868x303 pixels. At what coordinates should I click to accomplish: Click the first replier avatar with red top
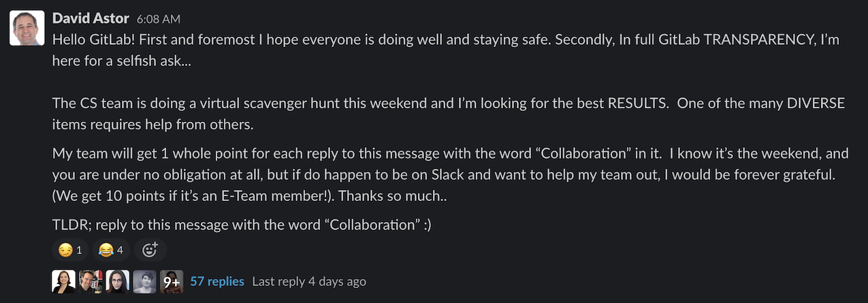click(64, 281)
